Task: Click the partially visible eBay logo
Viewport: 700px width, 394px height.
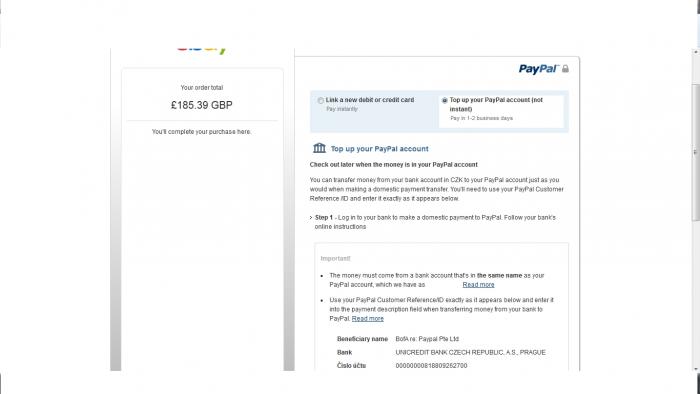Action: click(x=202, y=51)
